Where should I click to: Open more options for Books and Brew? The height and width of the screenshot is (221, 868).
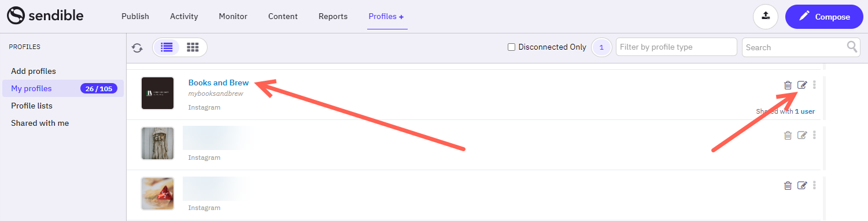click(814, 85)
